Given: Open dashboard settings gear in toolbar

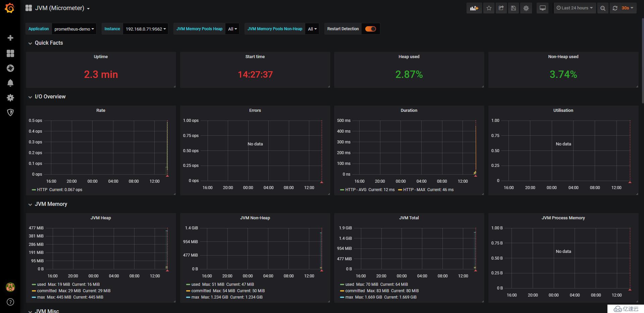Looking at the screenshot, I should pos(526,8).
